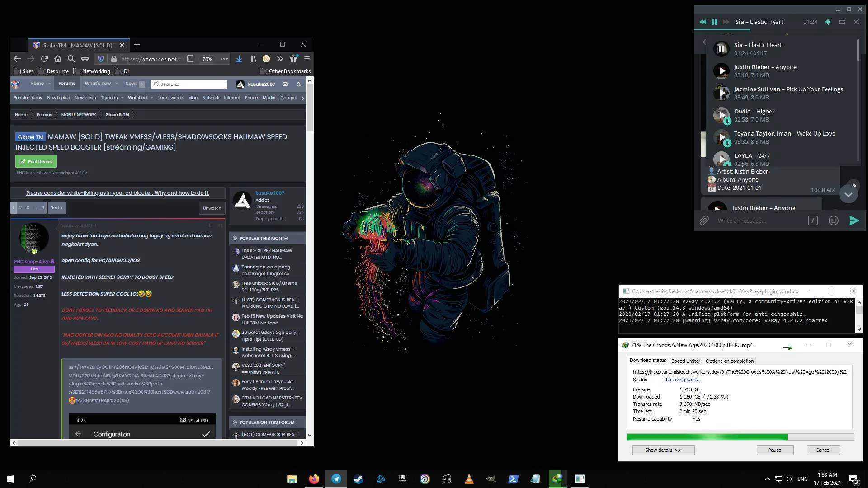Open the ad blocker white-listing link
The width and height of the screenshot is (868, 488).
[118, 193]
